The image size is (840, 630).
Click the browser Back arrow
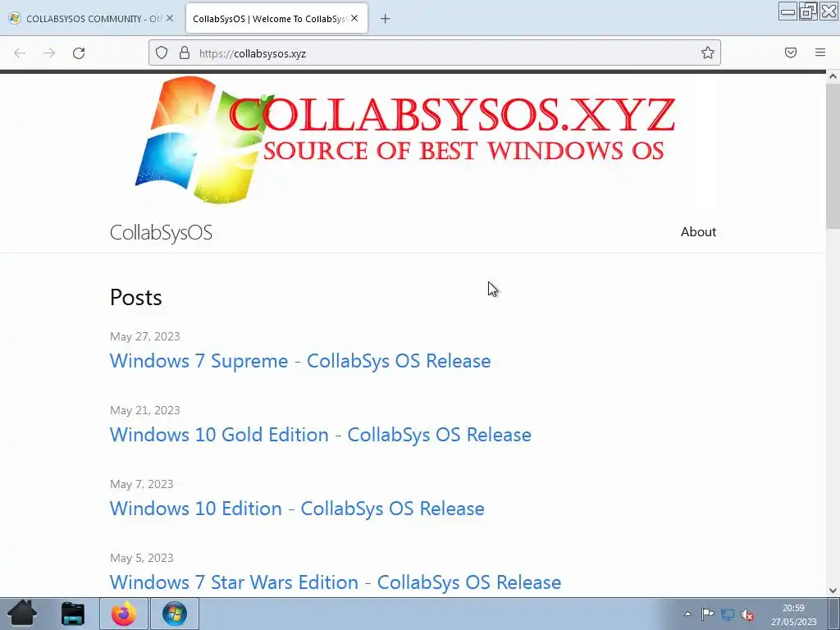coord(20,53)
